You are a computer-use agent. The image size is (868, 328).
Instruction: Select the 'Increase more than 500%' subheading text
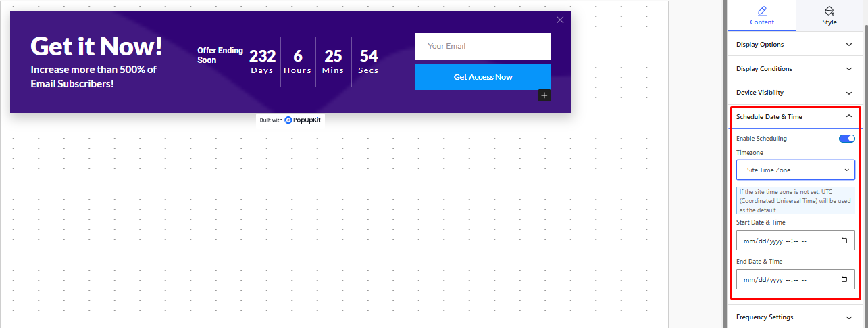pyautogui.click(x=93, y=76)
